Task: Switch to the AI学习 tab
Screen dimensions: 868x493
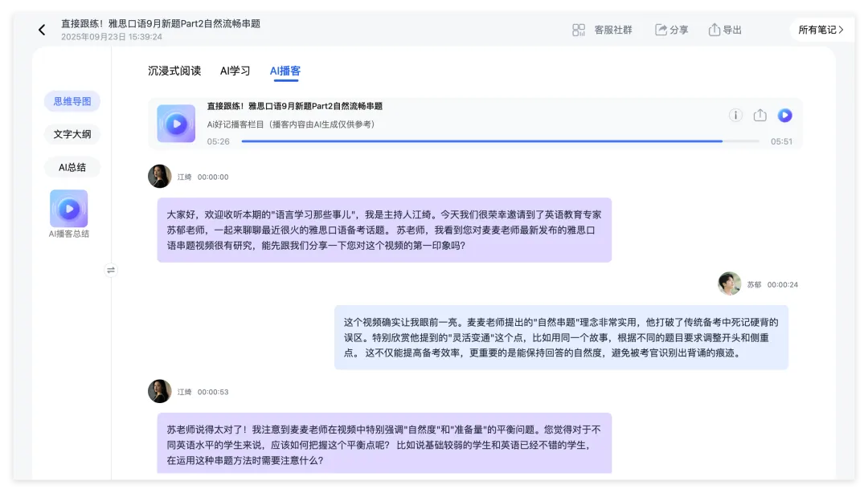Action: (235, 71)
